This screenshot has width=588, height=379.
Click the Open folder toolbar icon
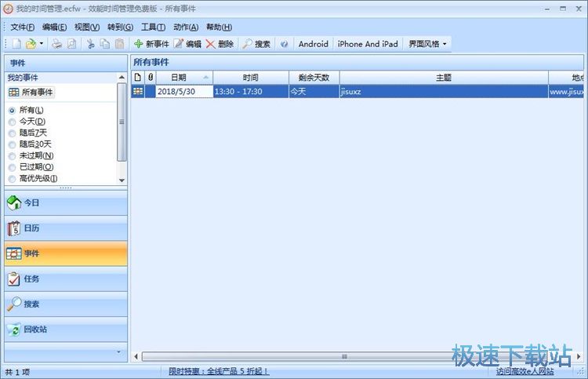pos(31,44)
